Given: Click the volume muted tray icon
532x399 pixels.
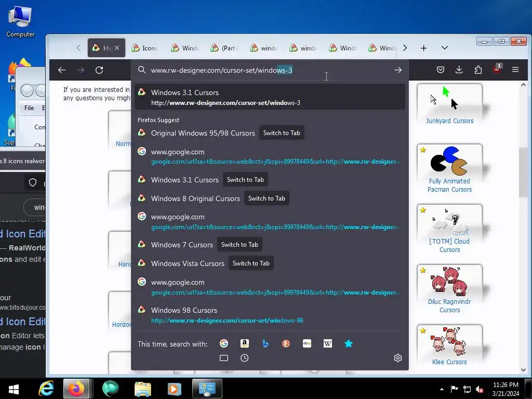Looking at the screenshot, I should [480, 389].
